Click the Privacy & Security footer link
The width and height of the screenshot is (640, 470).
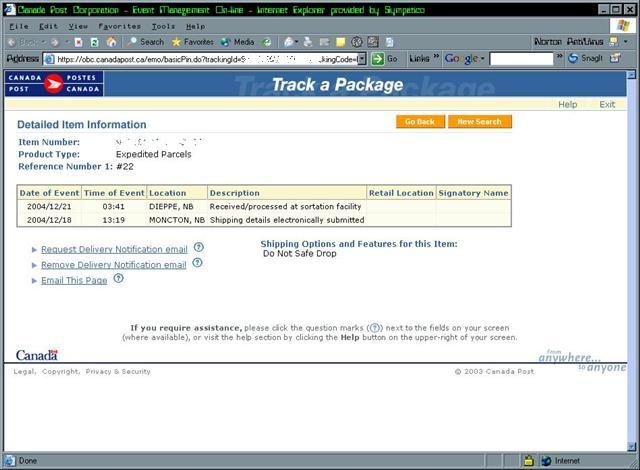[x=118, y=371]
